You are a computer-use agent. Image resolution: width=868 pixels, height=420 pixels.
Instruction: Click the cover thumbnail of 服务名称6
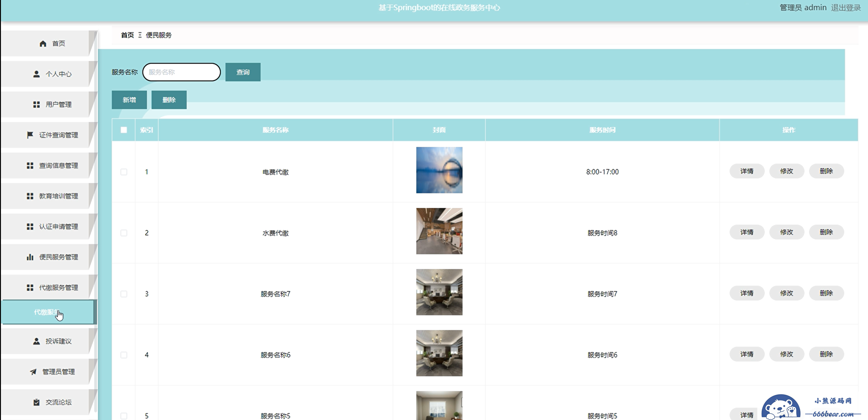(x=439, y=353)
